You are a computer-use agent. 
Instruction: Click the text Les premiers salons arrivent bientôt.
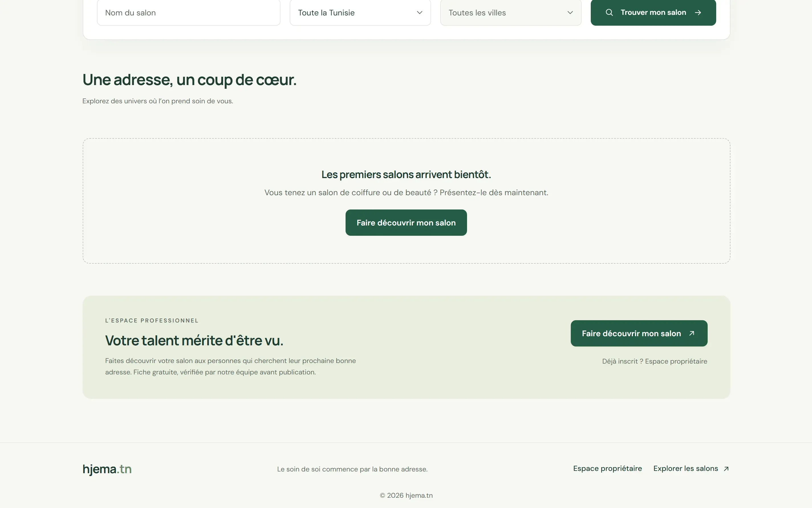pyautogui.click(x=406, y=174)
